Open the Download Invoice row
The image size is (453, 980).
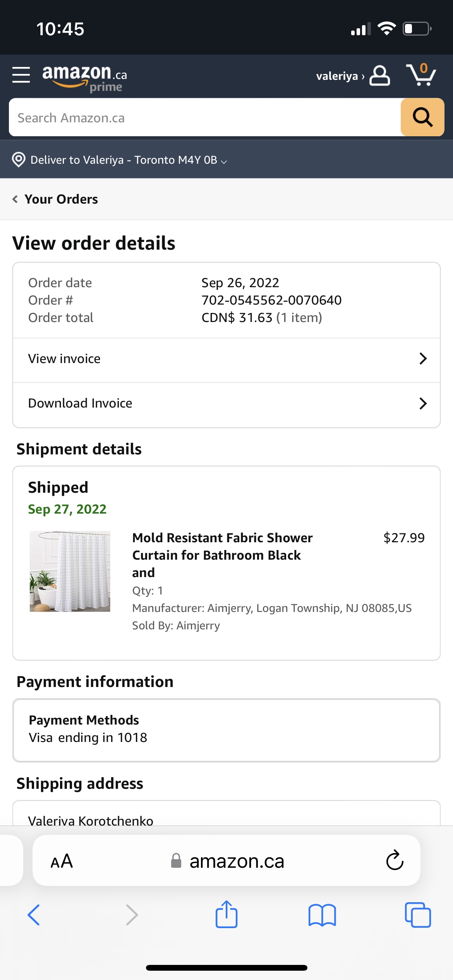pos(226,404)
